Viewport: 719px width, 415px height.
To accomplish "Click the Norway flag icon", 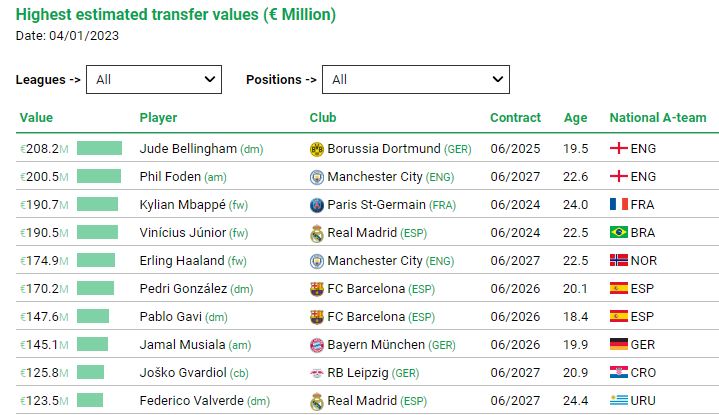I will 619,261.
